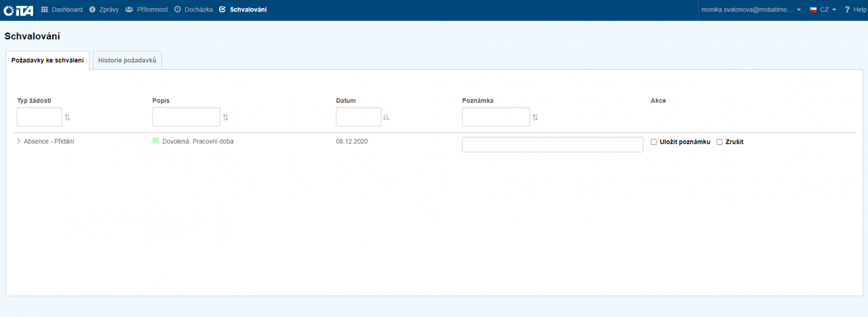Sort the Poznámka column arrows

coord(535,117)
